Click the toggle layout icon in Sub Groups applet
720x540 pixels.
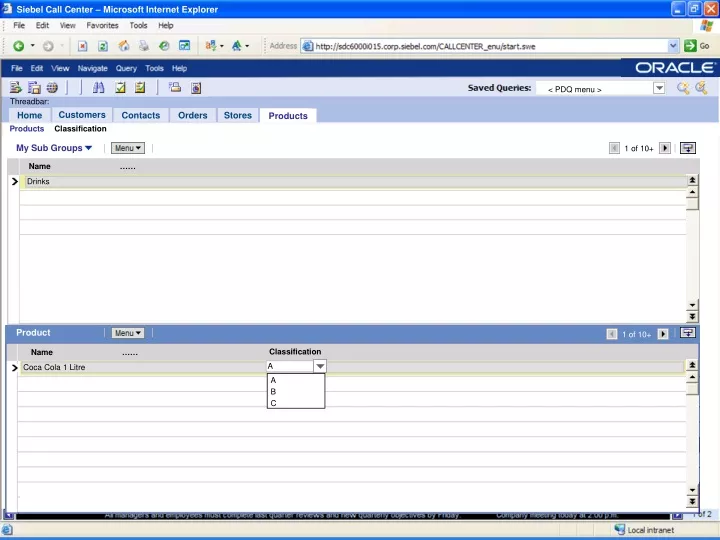687,148
